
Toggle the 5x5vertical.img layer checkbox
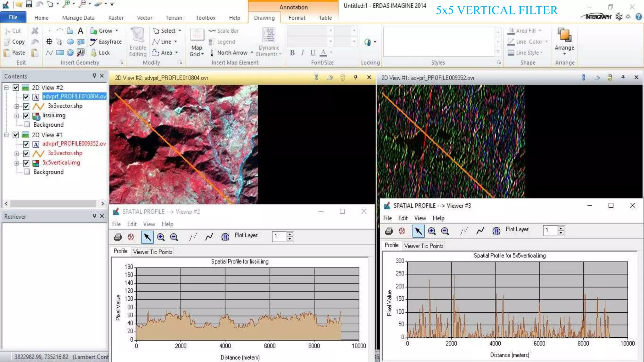click(26, 163)
